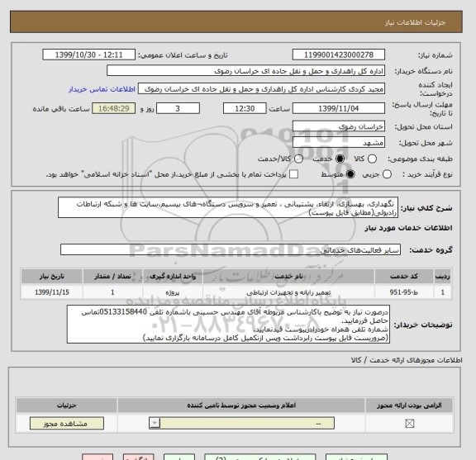Select the delivery province field خراسان رضوی
Screen dimensions: 476x460
[x=339, y=126]
